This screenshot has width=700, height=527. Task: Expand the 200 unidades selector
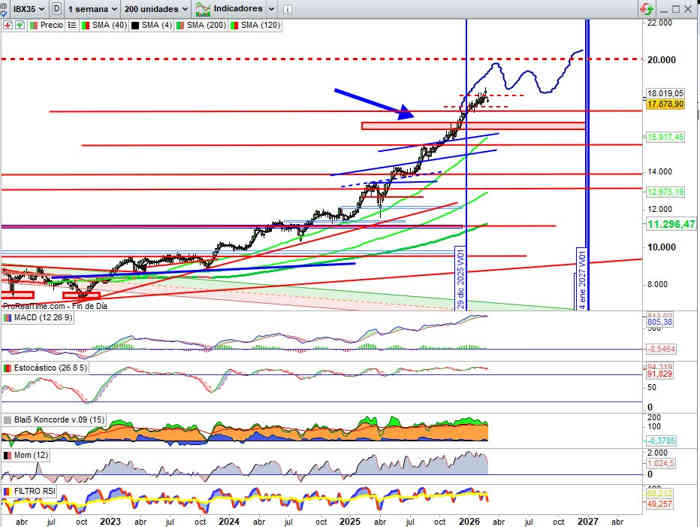(157, 8)
